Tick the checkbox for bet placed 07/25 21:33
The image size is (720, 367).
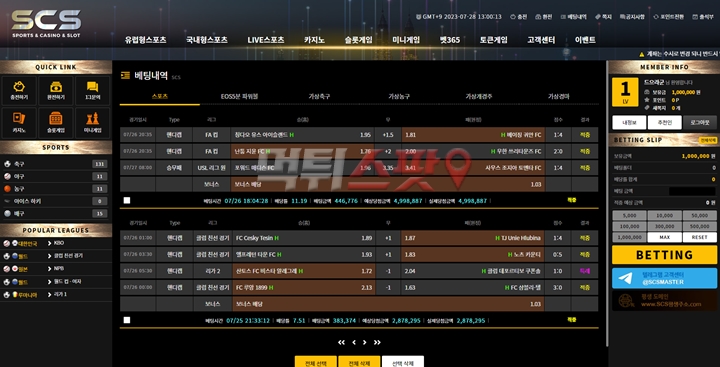tap(127, 320)
